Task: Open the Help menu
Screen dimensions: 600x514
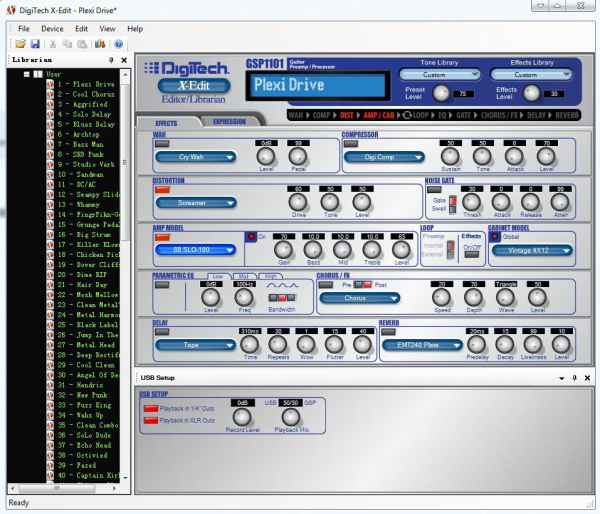Action: point(135,29)
